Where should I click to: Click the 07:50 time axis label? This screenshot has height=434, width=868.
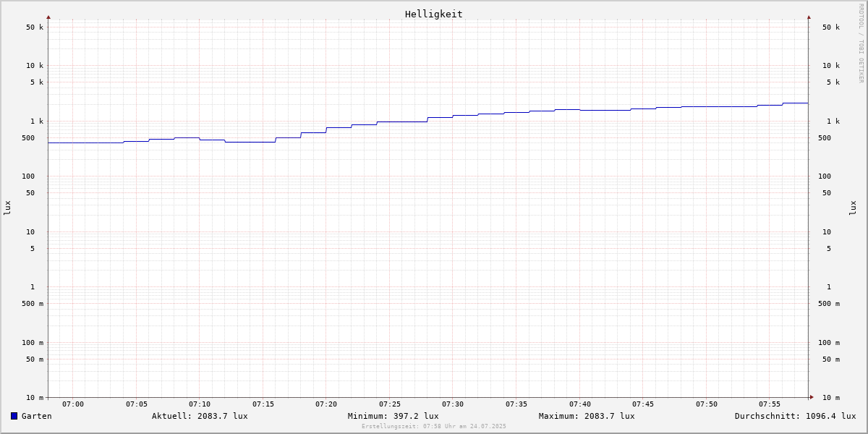click(707, 404)
